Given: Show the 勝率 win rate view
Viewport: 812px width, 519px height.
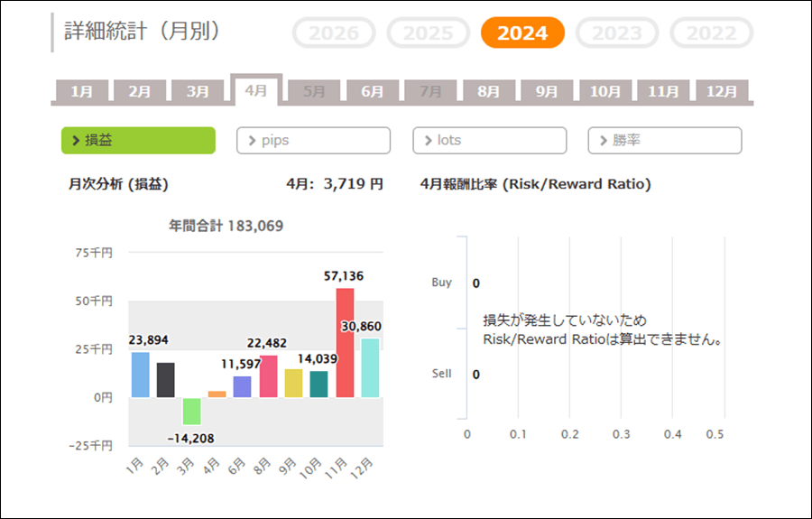Looking at the screenshot, I should click(665, 141).
